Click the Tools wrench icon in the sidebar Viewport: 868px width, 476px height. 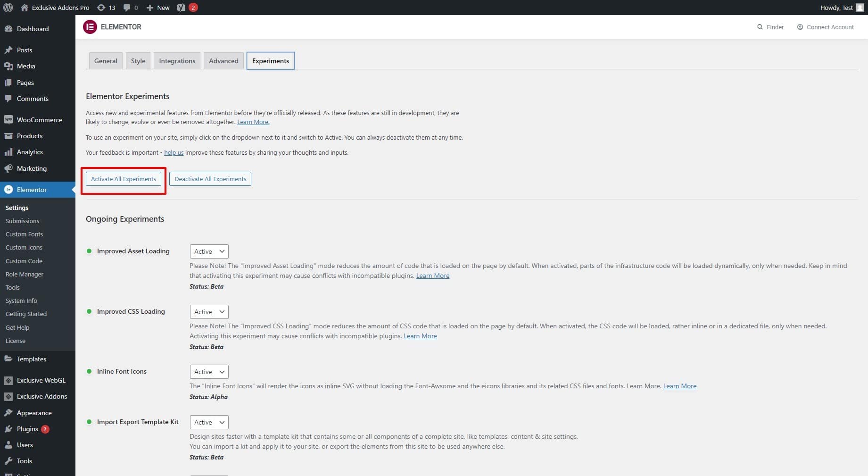pyautogui.click(x=8, y=461)
